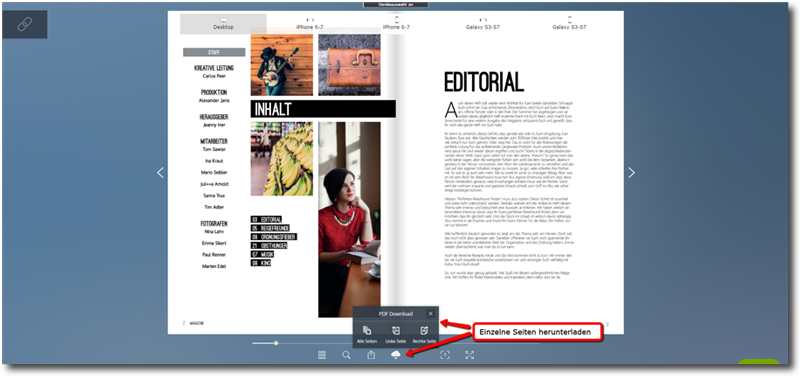Open the magnifier search tool

point(346,355)
